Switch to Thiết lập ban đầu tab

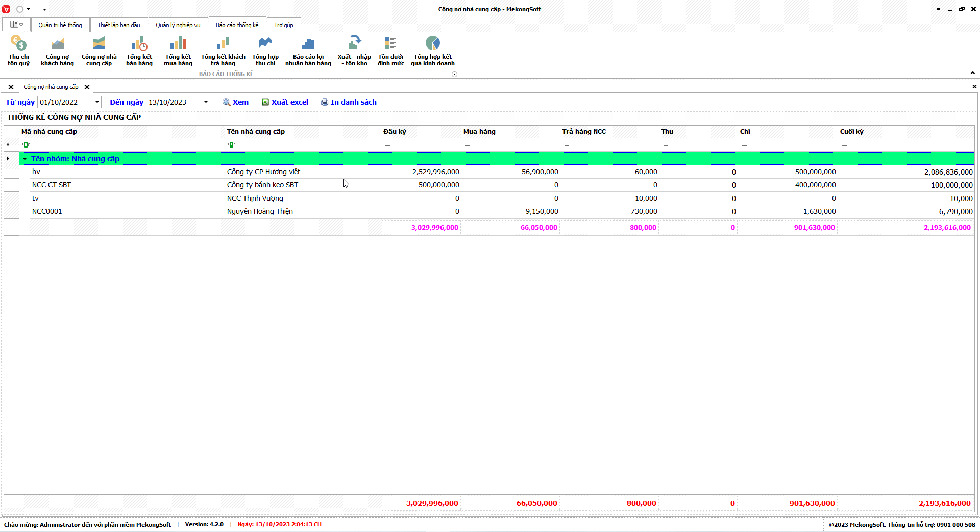point(119,25)
